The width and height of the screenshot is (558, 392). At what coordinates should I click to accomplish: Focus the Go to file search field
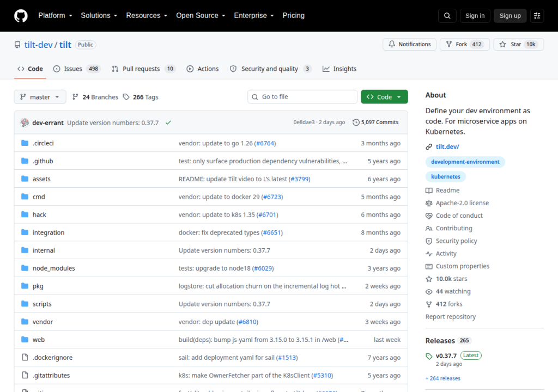[302, 97]
